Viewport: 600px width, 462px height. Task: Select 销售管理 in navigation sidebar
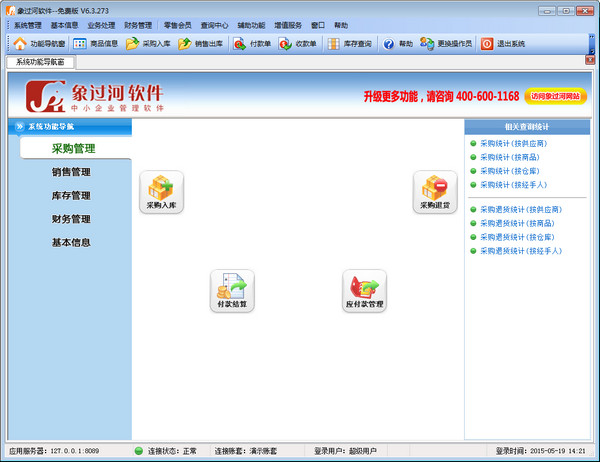(71, 172)
